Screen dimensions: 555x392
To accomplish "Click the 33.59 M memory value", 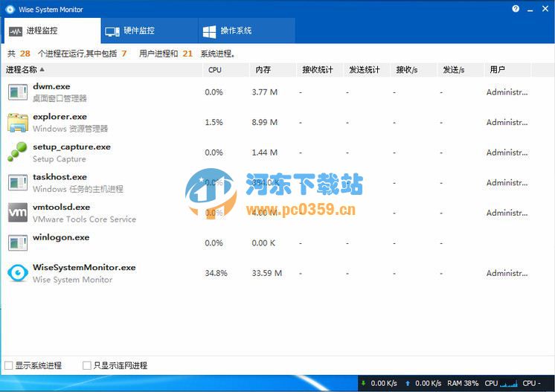I will tap(267, 273).
